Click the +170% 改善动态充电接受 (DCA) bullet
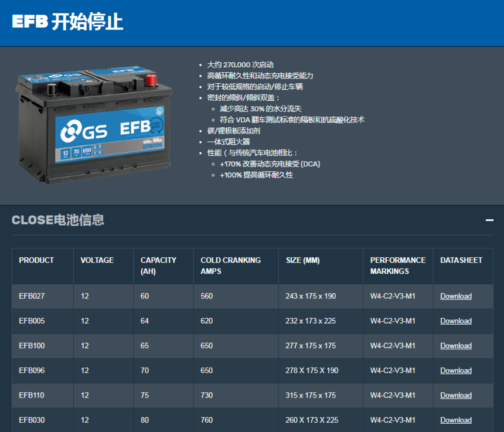This screenshot has height=432, width=504. tap(270, 164)
